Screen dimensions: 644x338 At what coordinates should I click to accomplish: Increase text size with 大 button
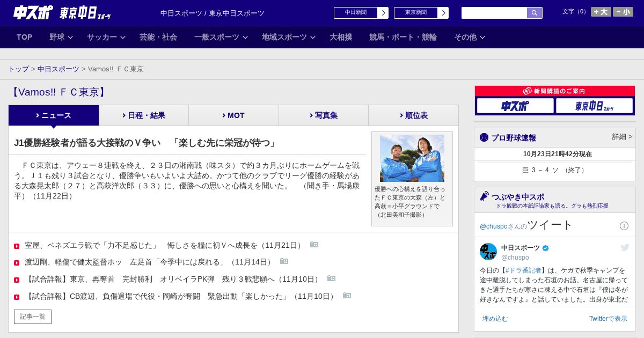point(601,12)
